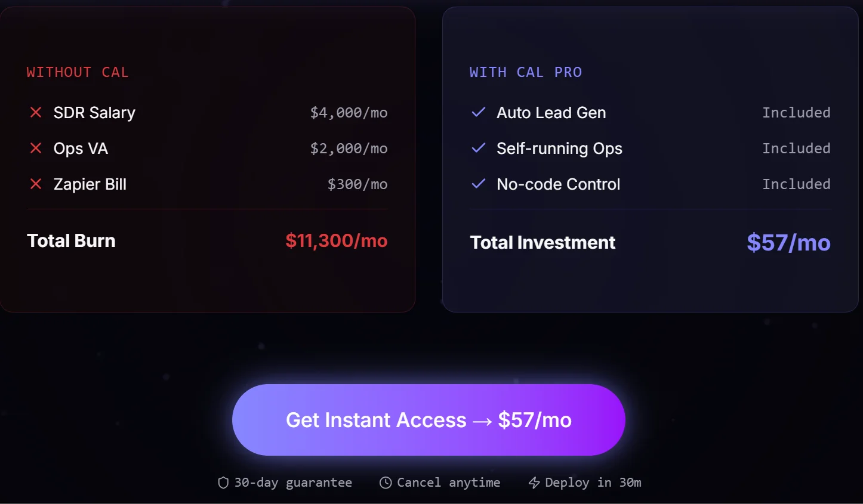
Task: Click the $11,300/mo Total Burn amount
Action: [x=337, y=240]
